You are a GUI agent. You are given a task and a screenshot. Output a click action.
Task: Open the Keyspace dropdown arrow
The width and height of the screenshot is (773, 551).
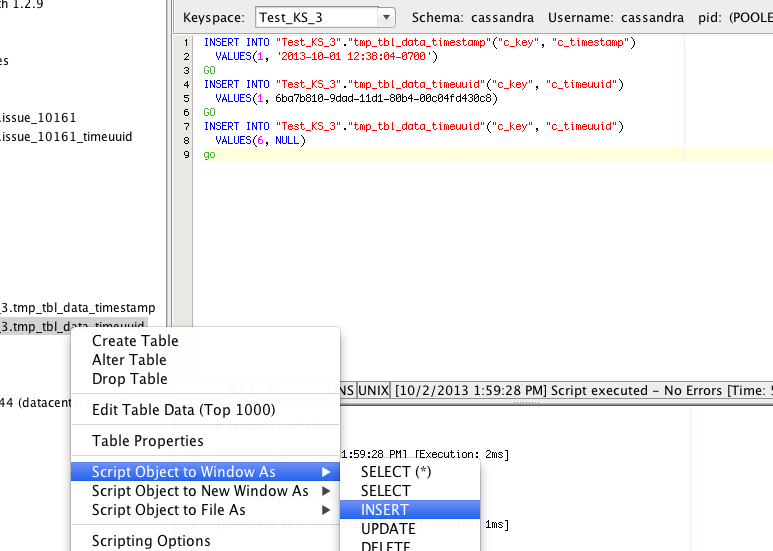coord(386,18)
